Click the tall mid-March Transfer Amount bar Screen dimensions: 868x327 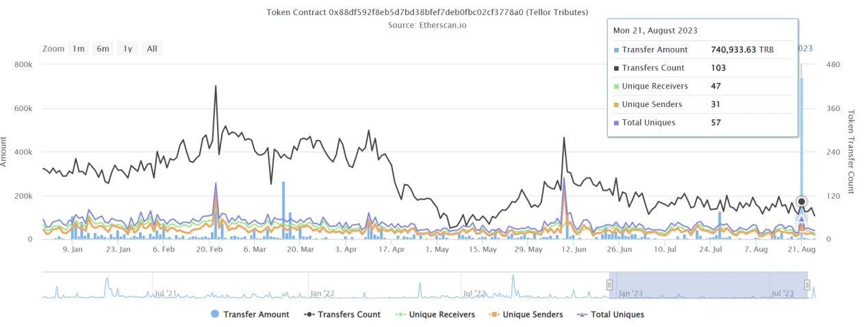pyautogui.click(x=283, y=210)
